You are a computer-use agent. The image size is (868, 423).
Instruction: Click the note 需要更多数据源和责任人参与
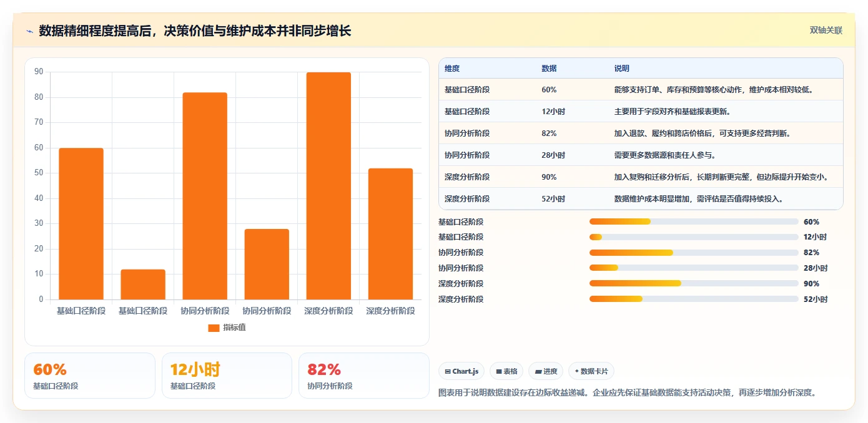pyautogui.click(x=665, y=155)
